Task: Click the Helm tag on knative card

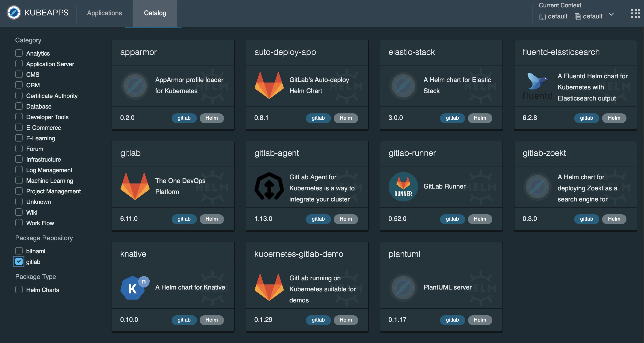Action: (212, 320)
